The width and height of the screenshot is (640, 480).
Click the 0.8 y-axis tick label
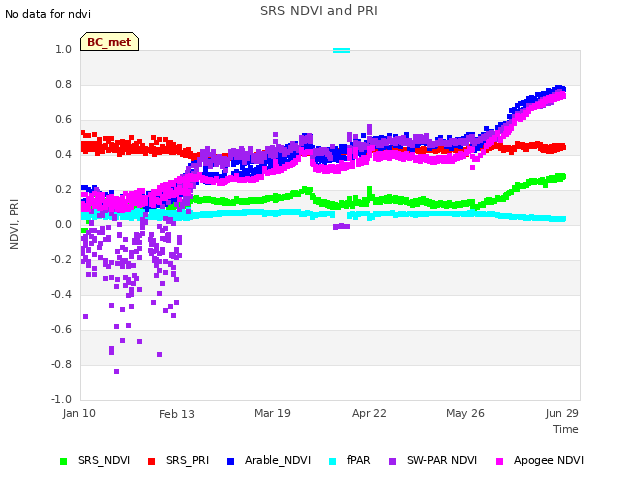(63, 84)
